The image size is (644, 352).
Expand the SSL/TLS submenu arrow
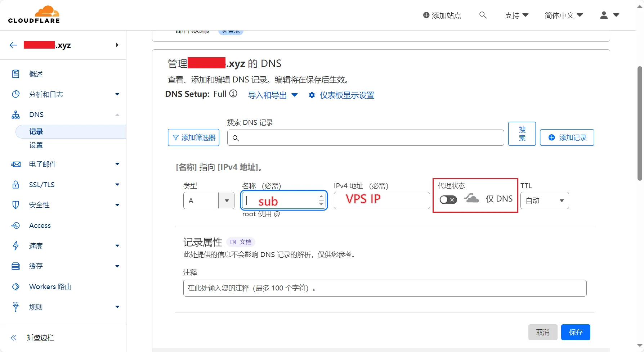(117, 185)
